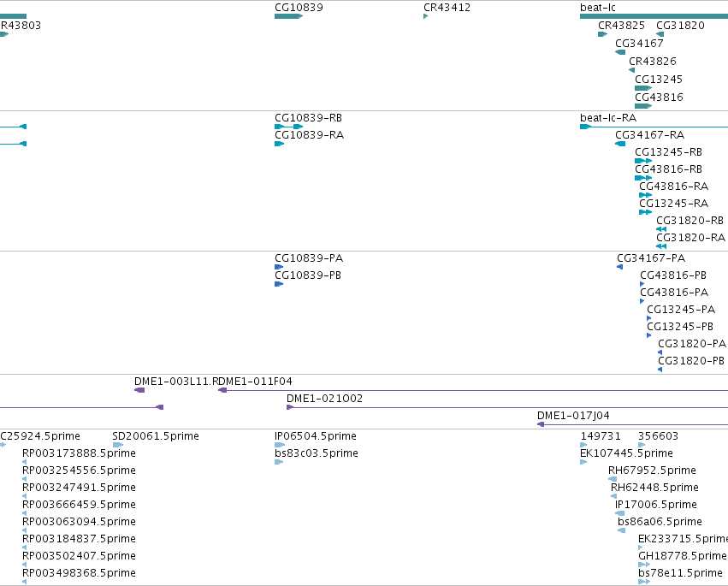Image resolution: width=728 pixels, height=586 pixels.
Task: Click the CR43826 gene label
Action: (653, 62)
